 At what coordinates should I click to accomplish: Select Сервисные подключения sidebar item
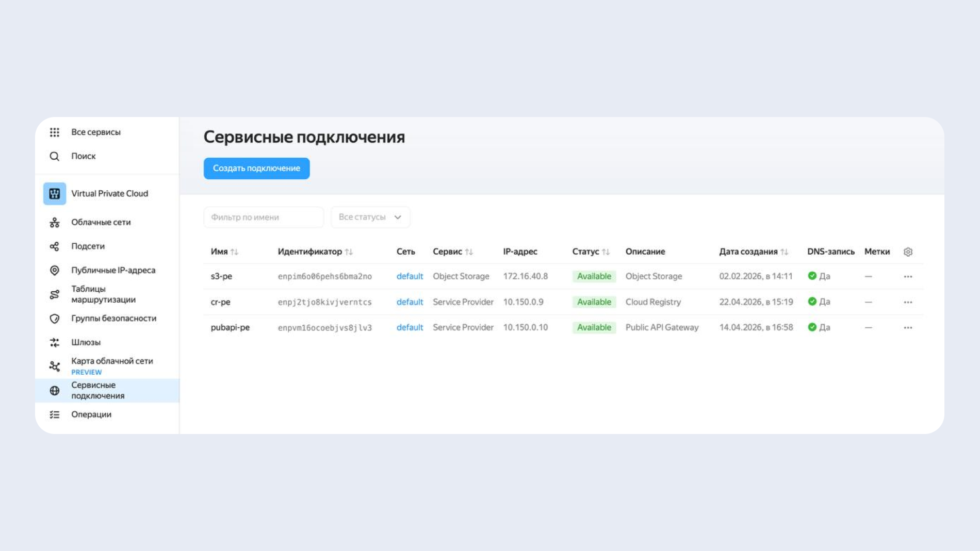(107, 391)
